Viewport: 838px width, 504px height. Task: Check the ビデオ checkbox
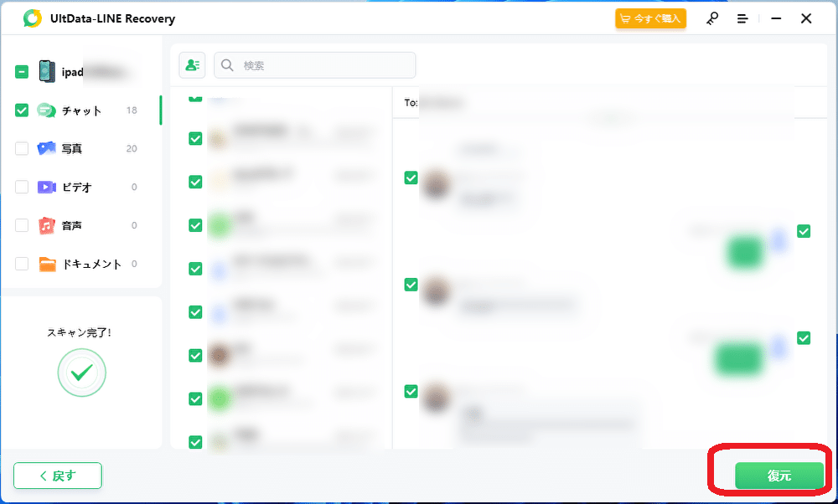coord(22,187)
